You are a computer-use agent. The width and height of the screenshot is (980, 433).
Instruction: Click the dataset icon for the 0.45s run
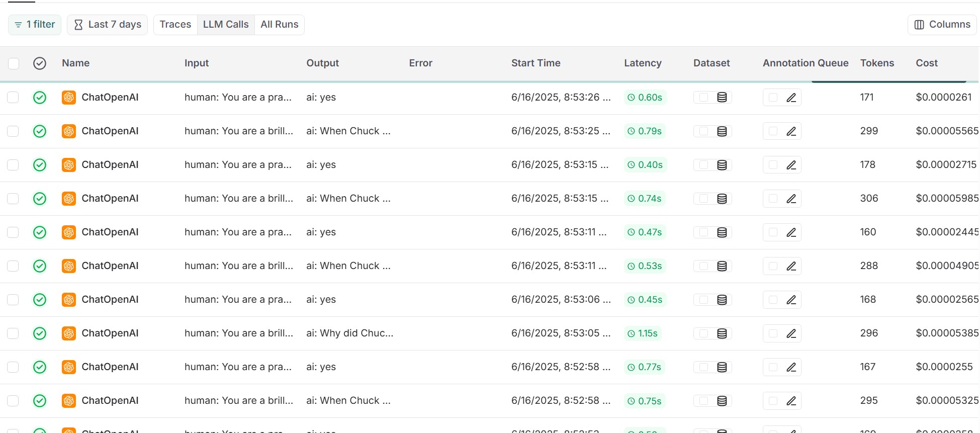722,300
